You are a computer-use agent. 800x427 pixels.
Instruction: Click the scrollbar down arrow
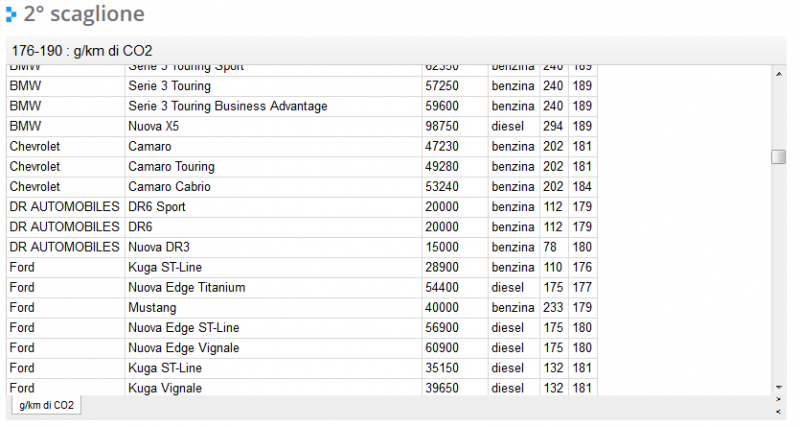[779, 388]
